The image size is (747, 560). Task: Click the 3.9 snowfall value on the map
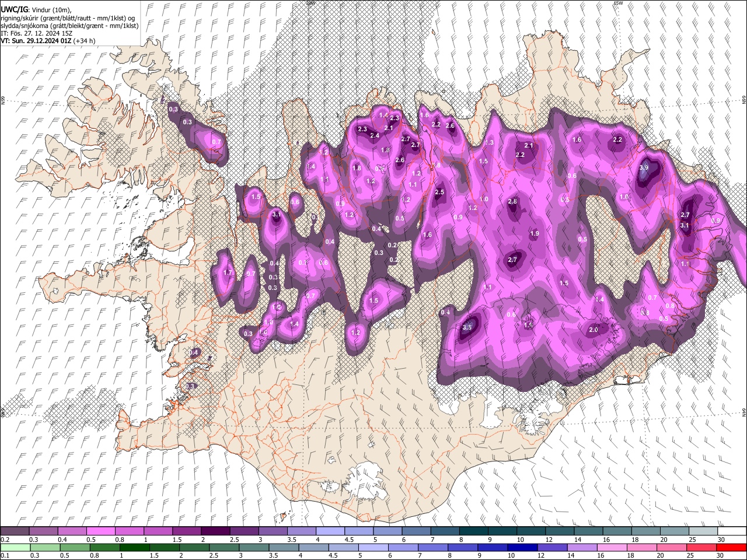pos(644,167)
